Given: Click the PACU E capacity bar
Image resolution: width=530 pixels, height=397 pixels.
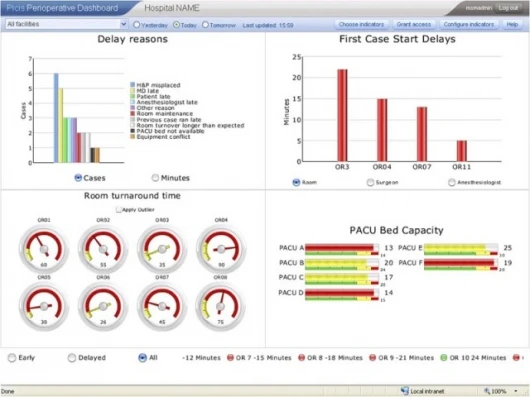Looking at the screenshot, I should point(461,249).
